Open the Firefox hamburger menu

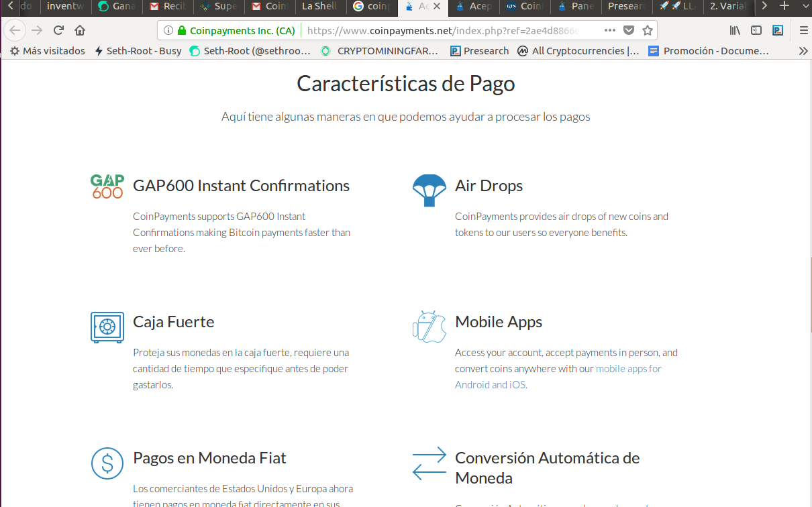[x=803, y=30]
